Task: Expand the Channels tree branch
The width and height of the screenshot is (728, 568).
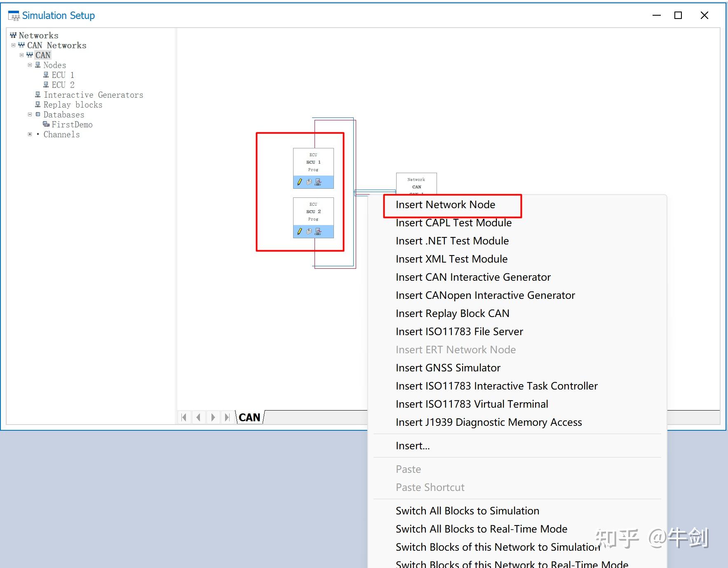Action: pyautogui.click(x=30, y=134)
